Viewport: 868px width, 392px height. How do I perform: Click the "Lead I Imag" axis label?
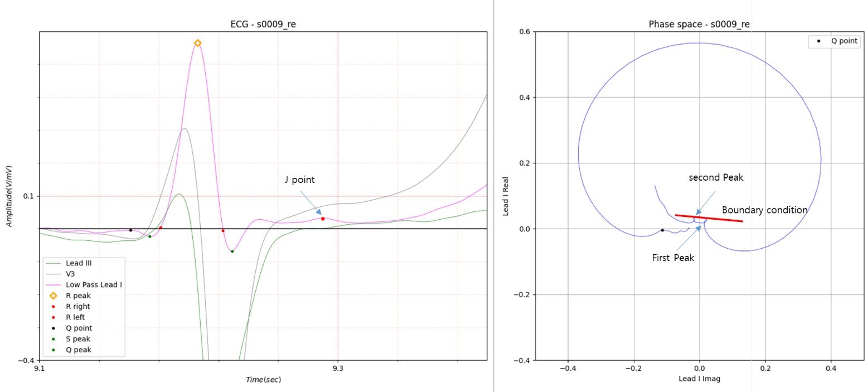(x=699, y=379)
